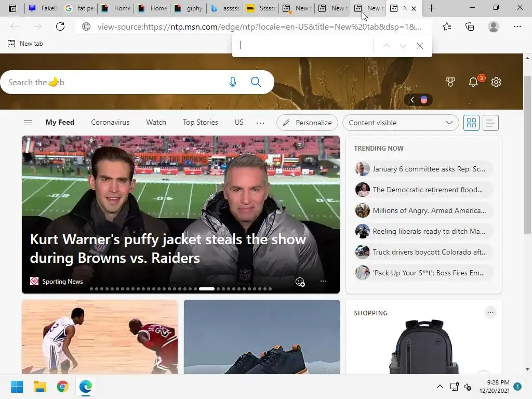Open the basketball players story thumbnail
Viewport: 532px width, 399px height.
100,337
